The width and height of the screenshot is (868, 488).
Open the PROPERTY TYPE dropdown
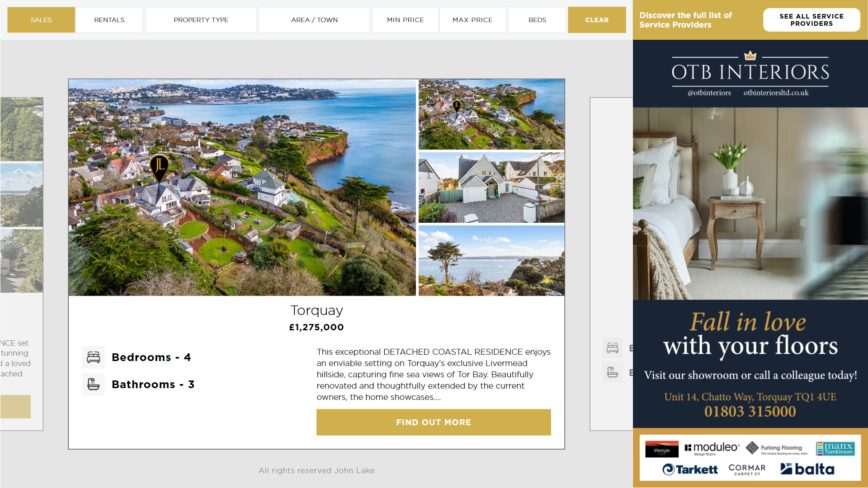(x=201, y=20)
